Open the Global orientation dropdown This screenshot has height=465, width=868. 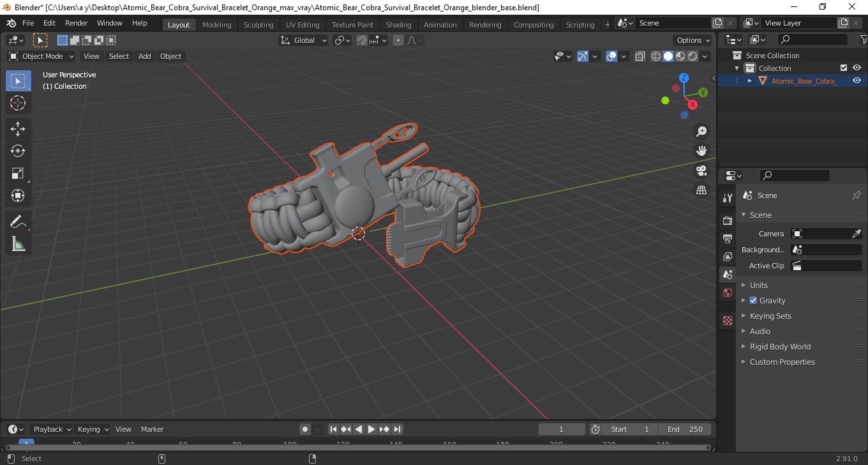304,40
